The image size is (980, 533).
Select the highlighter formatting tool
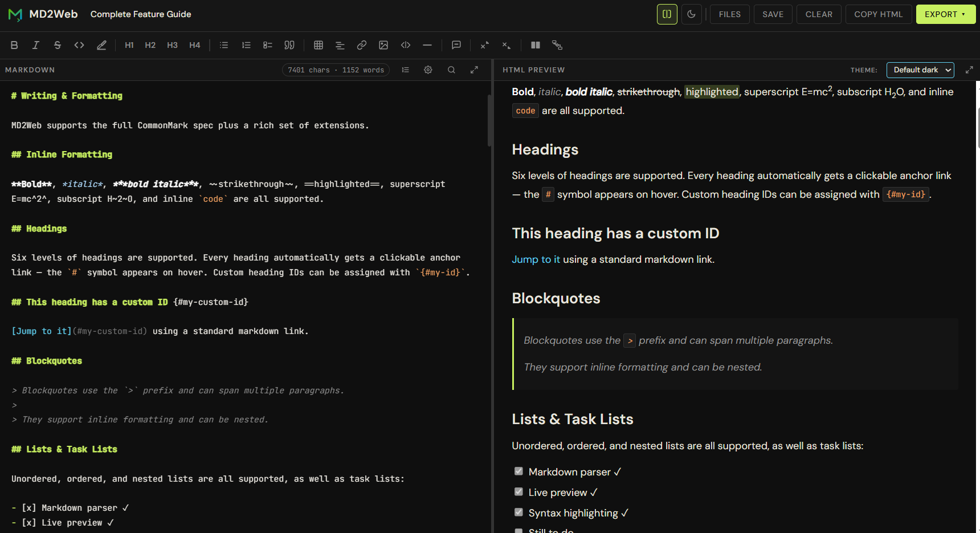(101, 45)
